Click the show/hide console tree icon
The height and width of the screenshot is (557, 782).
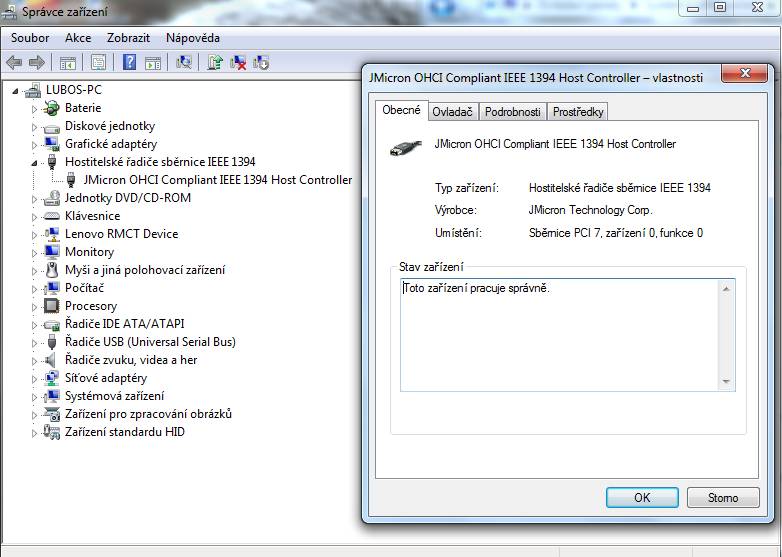[68, 62]
